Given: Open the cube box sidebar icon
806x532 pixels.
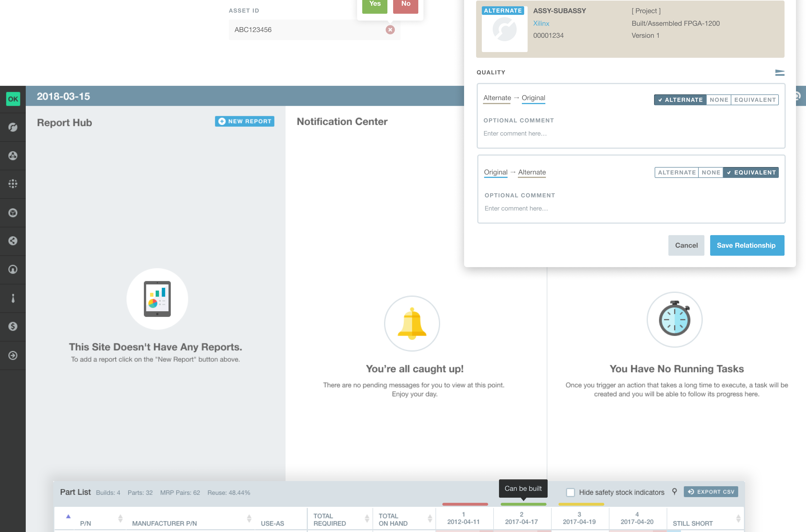Looking at the screenshot, I should tap(13, 213).
